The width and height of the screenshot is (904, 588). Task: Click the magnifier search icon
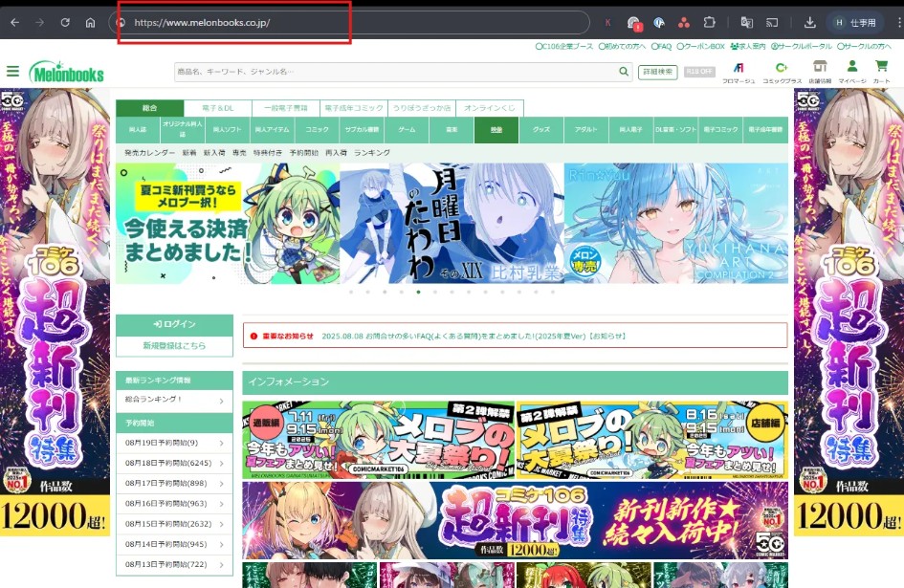(624, 72)
